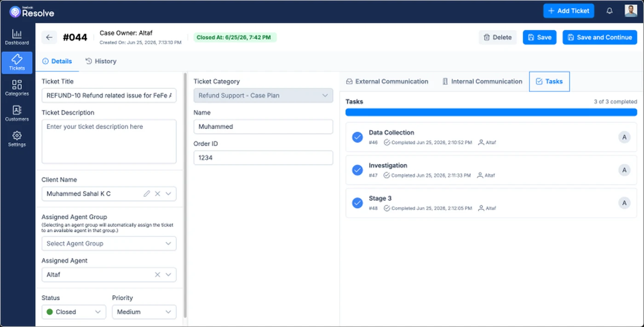The height and width of the screenshot is (327, 644).
Task: Open the Status dropdown showing Closed
Action: 74,312
